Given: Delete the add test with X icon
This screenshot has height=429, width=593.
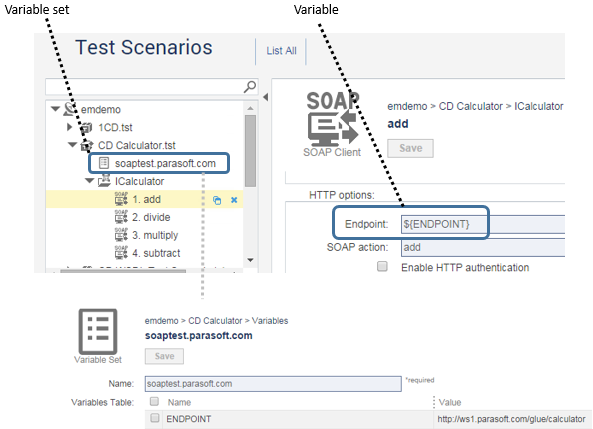Looking at the screenshot, I should [234, 200].
